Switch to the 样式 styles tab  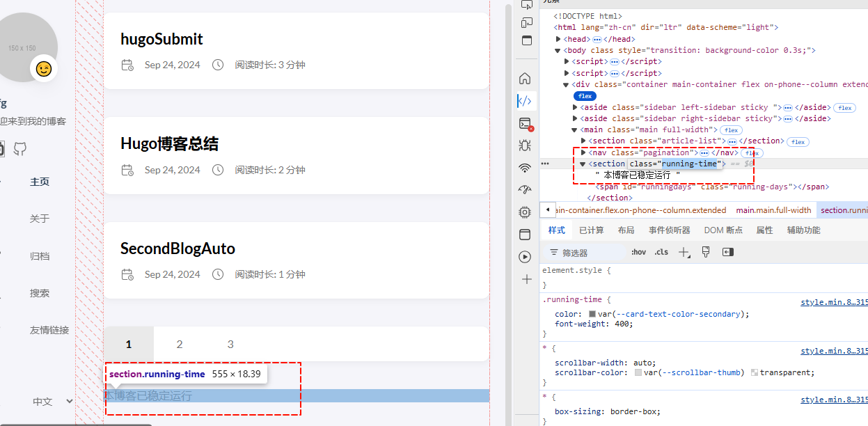557,230
